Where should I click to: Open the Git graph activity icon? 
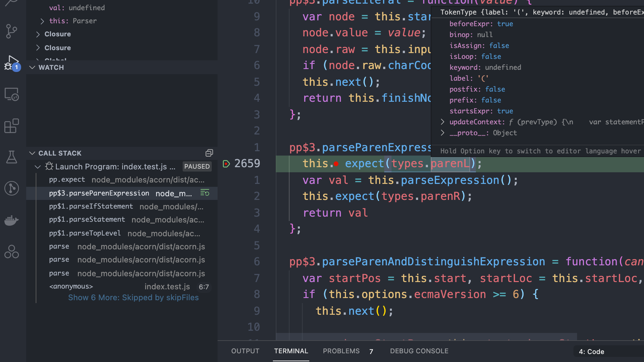point(12,188)
